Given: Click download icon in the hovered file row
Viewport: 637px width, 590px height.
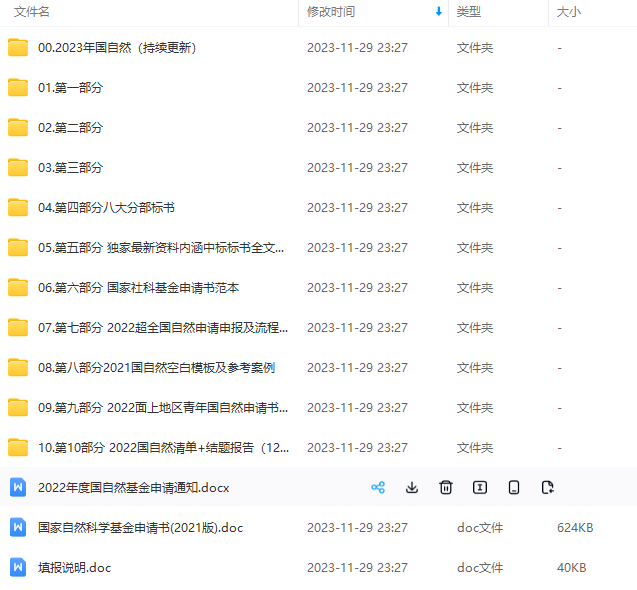Looking at the screenshot, I should 412,487.
